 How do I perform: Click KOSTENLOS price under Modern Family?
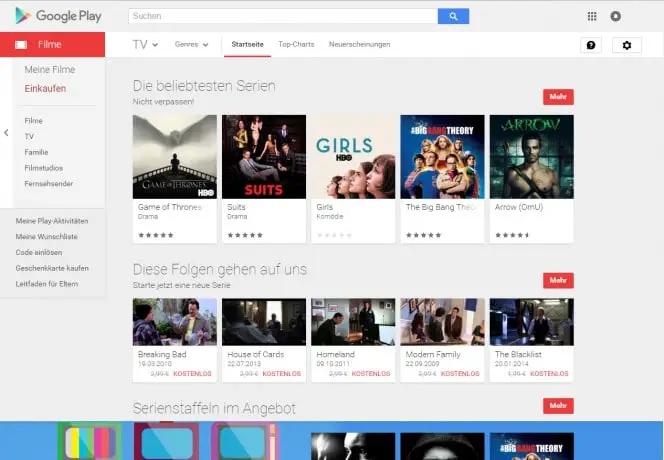[x=460, y=374]
